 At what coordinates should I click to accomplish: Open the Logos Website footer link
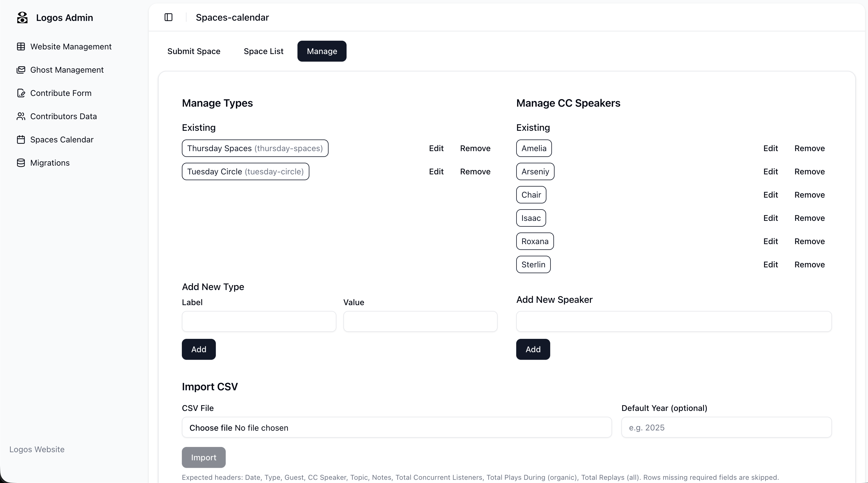(37, 449)
